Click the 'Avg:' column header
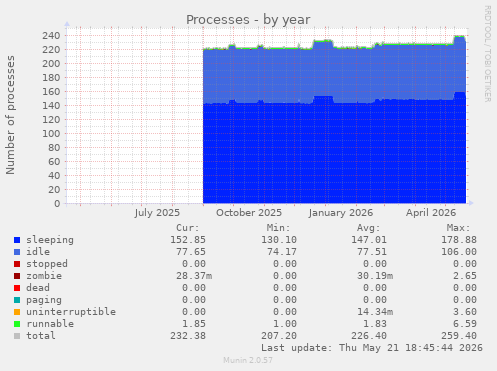Screen dimensions: 497x371 coord(369,228)
